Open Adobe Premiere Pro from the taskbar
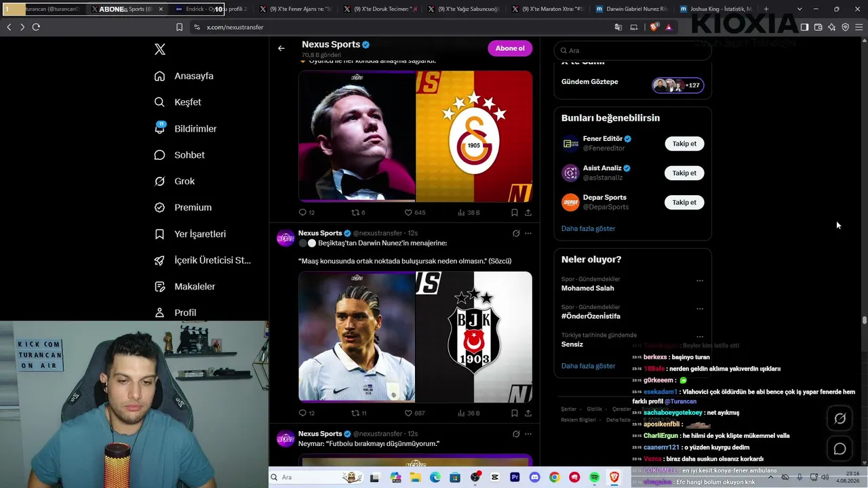868x488 pixels. (515, 478)
